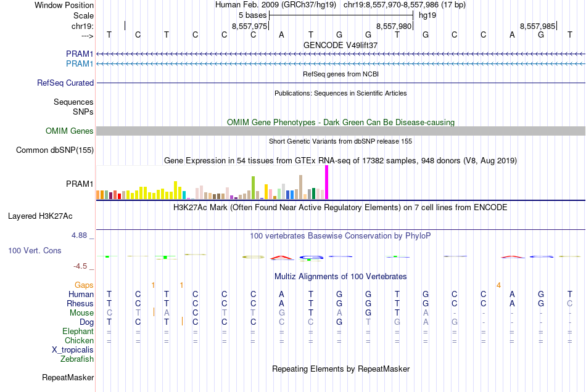Click the 8,557,980 ruler position label

pos(394,26)
